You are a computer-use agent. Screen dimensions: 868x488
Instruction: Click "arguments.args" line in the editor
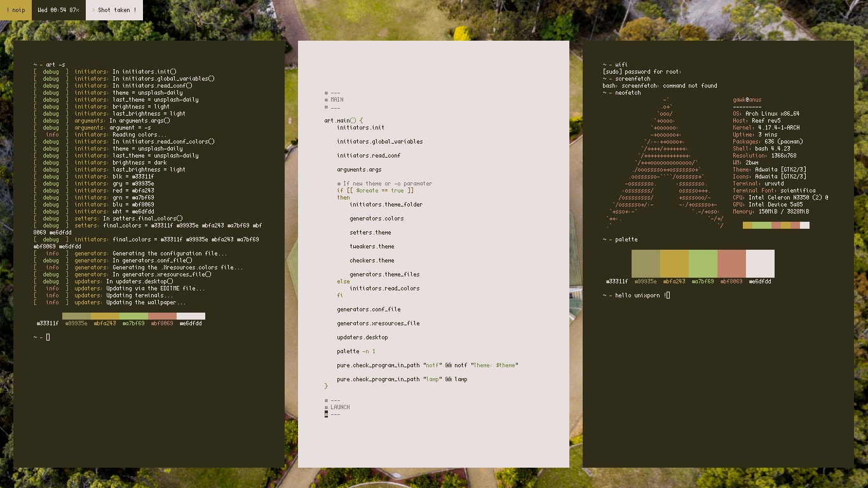(359, 170)
